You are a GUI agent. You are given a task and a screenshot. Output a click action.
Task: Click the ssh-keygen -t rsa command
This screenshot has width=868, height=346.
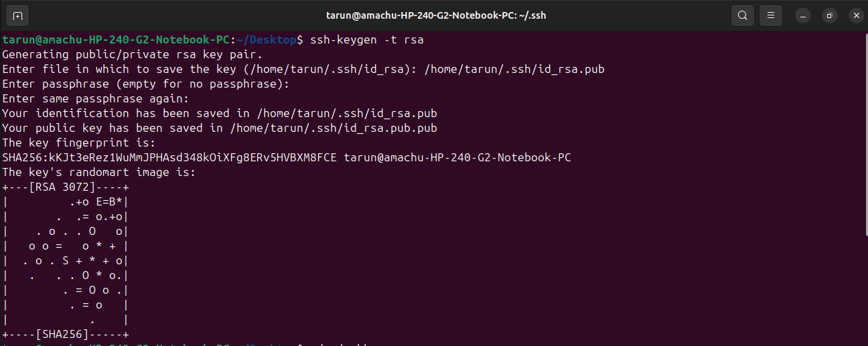pyautogui.click(x=366, y=40)
